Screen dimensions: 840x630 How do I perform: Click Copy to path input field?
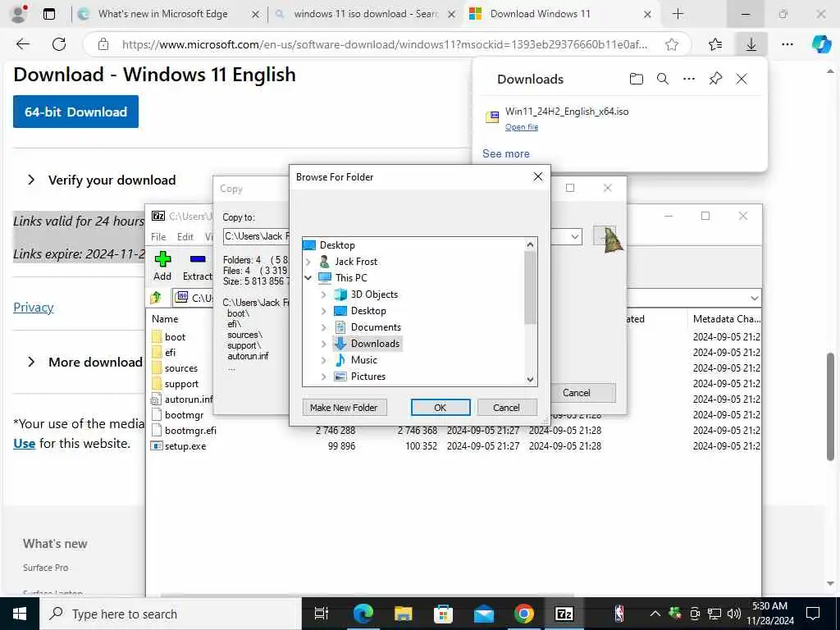point(257,236)
